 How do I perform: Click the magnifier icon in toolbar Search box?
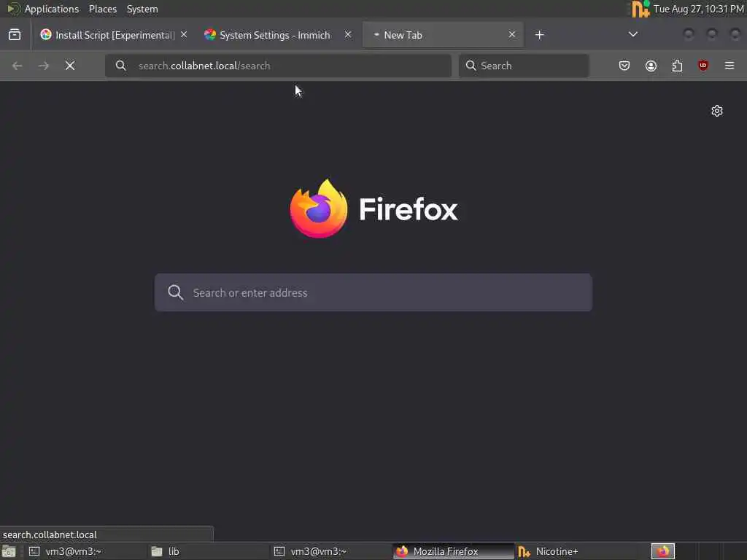coord(471,66)
